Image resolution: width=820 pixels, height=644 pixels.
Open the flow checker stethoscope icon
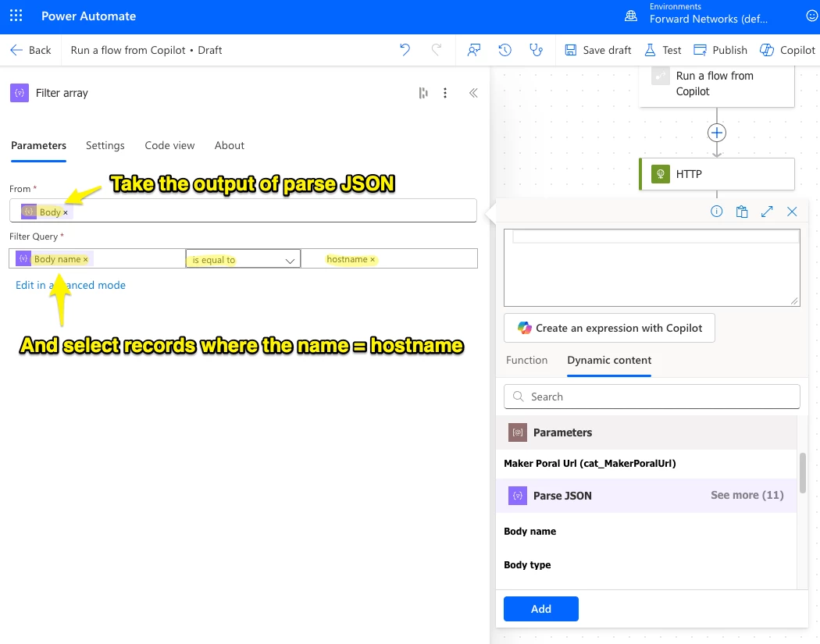(536, 50)
